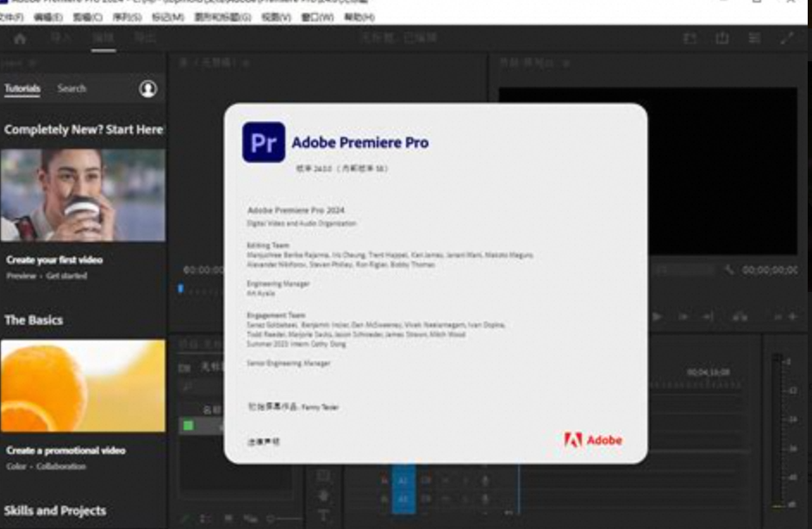Open the 图形和标题(G) menu
The height and width of the screenshot is (529, 812).
[x=222, y=17]
